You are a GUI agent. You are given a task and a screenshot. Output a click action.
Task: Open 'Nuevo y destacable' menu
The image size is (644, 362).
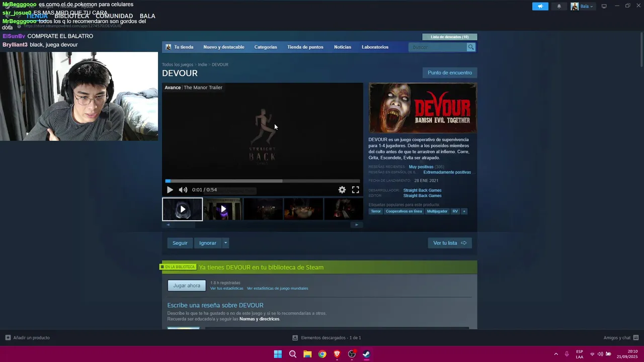click(224, 47)
